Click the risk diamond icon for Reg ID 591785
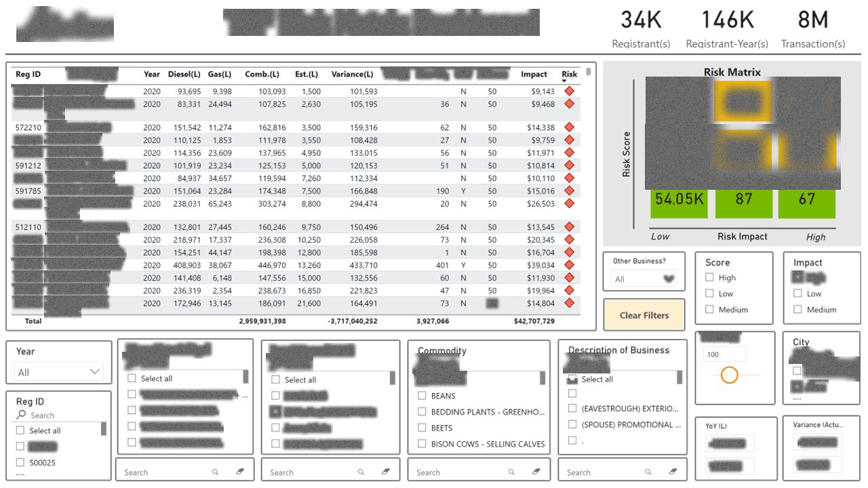The image size is (868, 488). click(569, 190)
